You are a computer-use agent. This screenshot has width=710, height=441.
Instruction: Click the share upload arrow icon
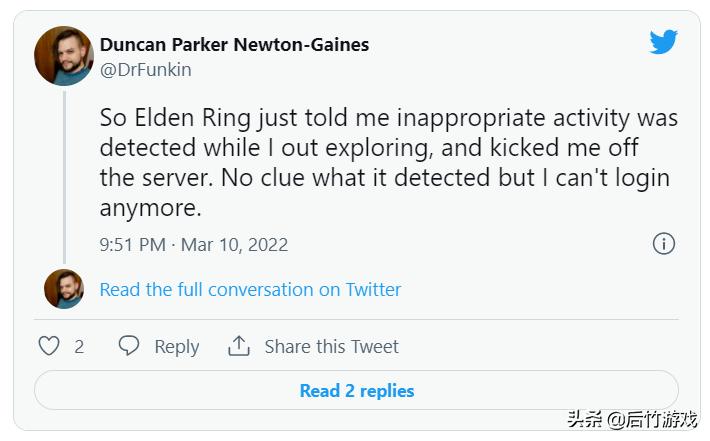(239, 346)
